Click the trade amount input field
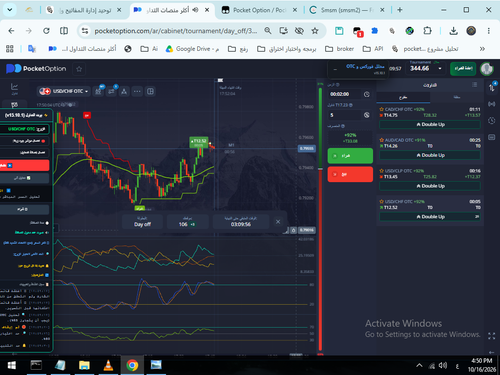Screen dimensions: 500x375 coord(345,115)
